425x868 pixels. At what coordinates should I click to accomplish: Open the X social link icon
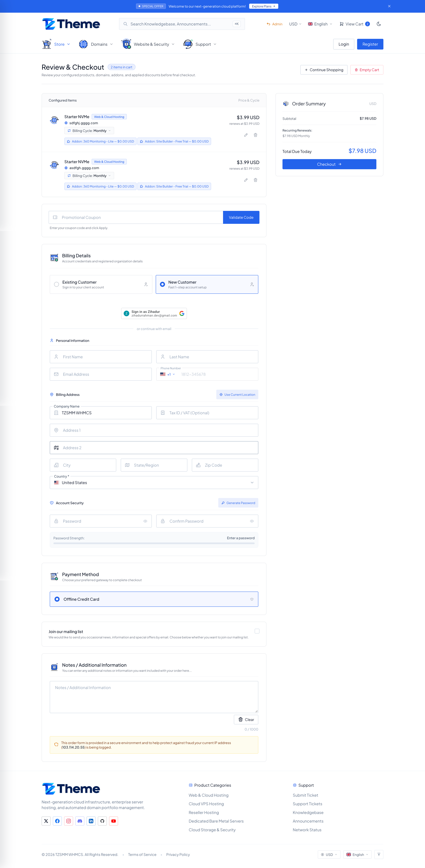click(x=46, y=821)
